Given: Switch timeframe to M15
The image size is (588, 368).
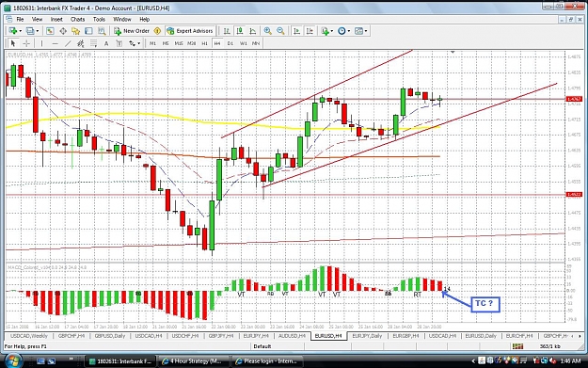Looking at the screenshot, I should click(x=179, y=43).
